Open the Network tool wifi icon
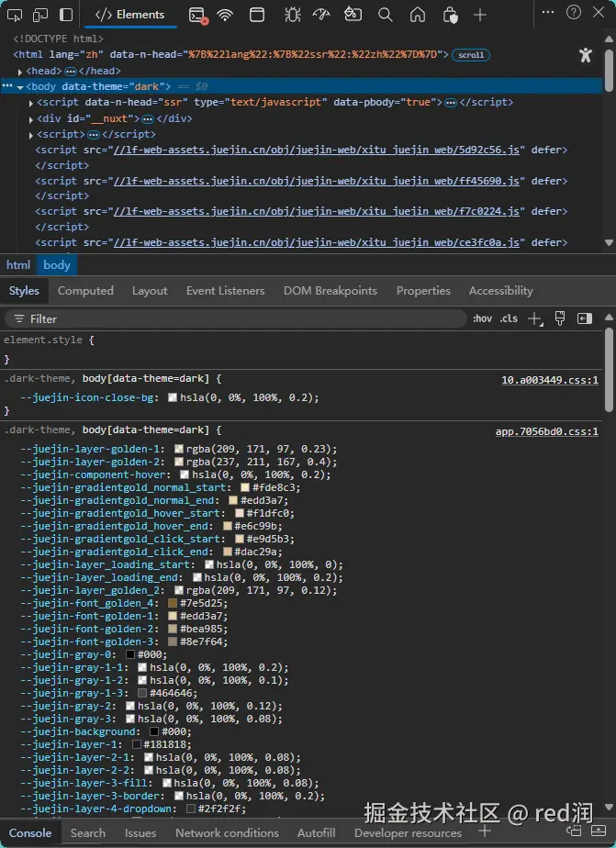This screenshot has width=616, height=848. (225, 15)
